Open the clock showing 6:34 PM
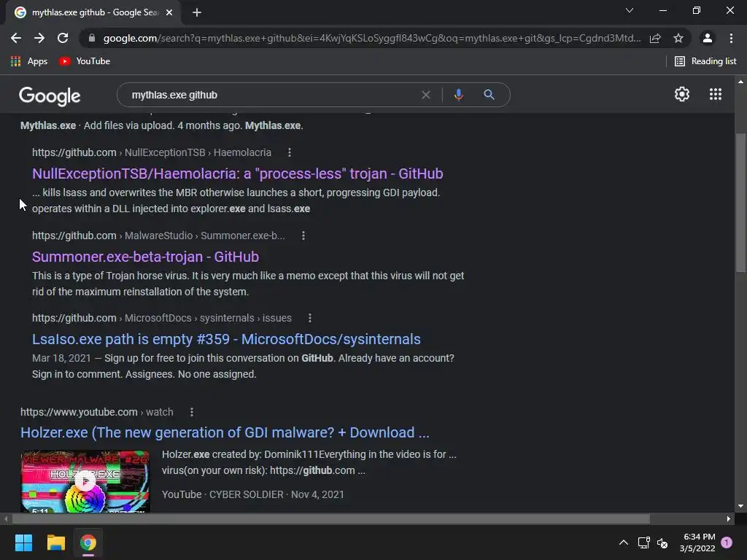747x560 pixels. [x=697, y=542]
